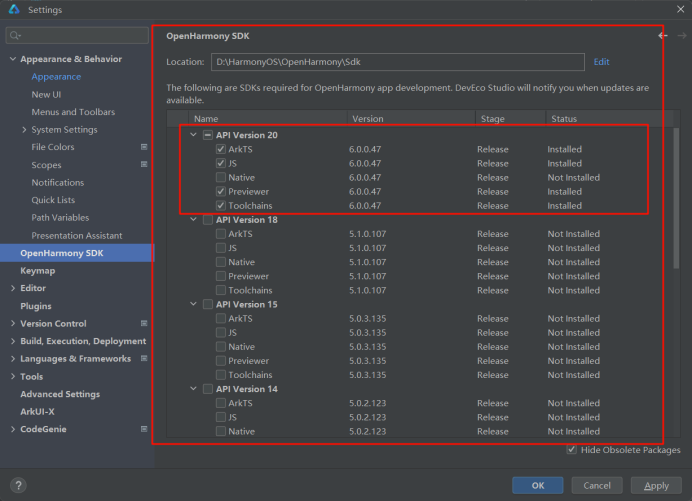
Task: Open Presentation Assistant settings
Action: [x=77, y=235]
